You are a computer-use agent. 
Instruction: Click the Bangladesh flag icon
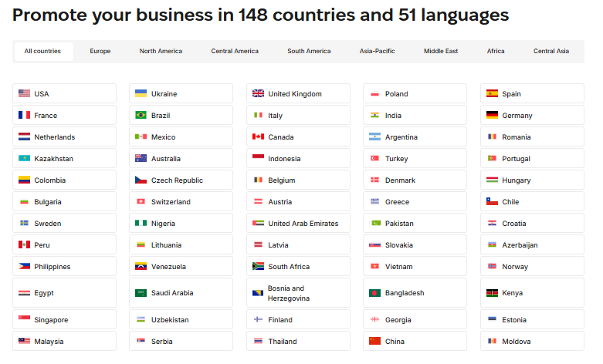[x=374, y=293]
